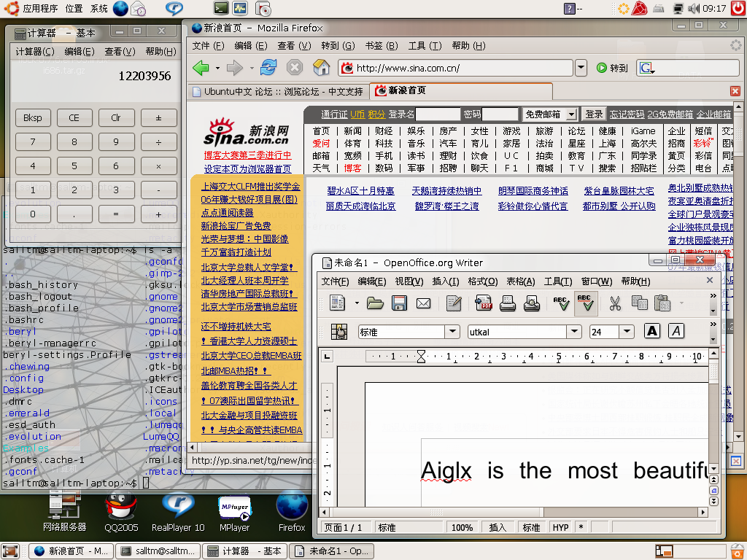Click the Copy icon in Writer toolbar
Screen dimensions: 747x560
coord(639,303)
